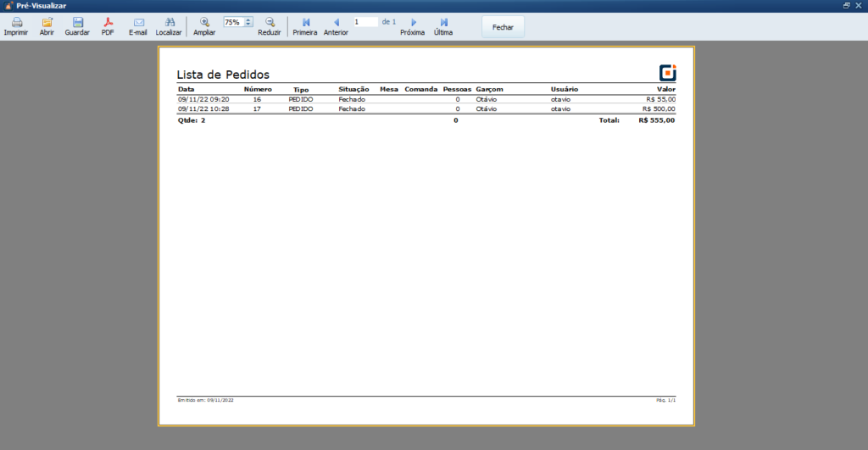Go to the Anterior page
This screenshot has height=450, width=868.
point(336,23)
